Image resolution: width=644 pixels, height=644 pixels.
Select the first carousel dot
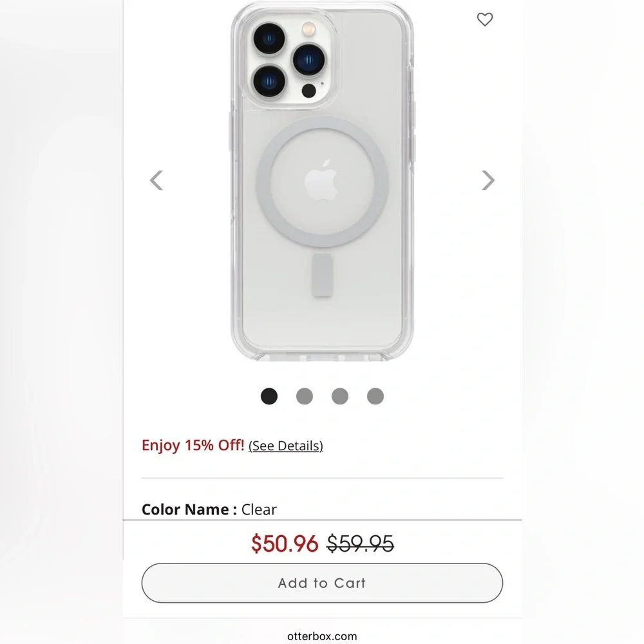[x=269, y=396]
